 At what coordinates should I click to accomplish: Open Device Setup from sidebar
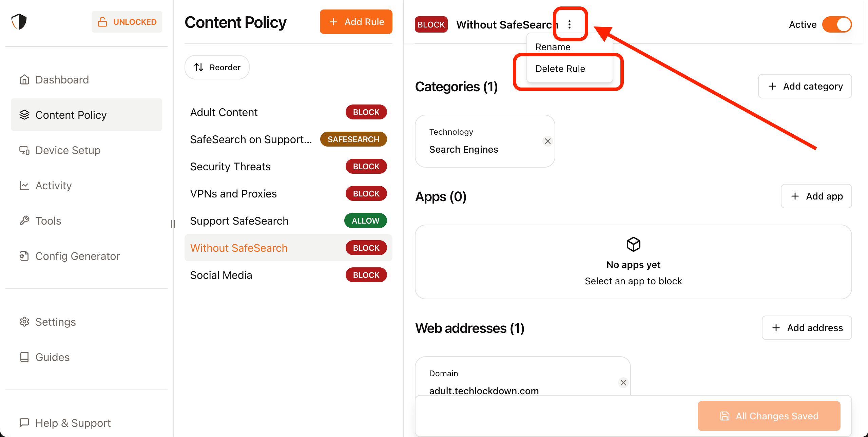[x=68, y=150]
